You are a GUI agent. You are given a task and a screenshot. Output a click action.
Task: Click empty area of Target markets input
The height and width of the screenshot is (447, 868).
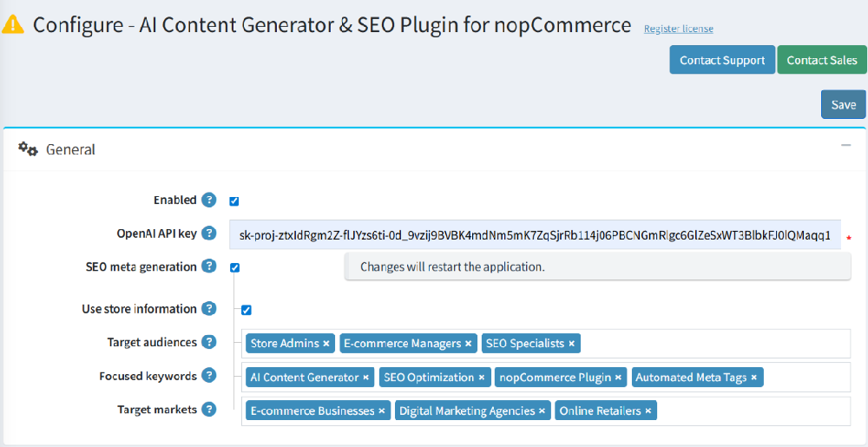(x=753, y=411)
